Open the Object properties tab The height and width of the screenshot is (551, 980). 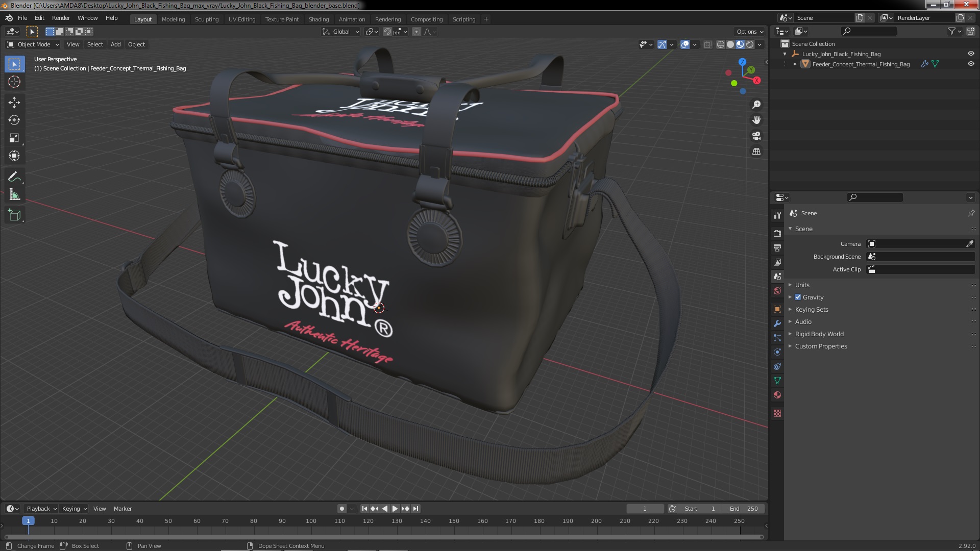777,309
